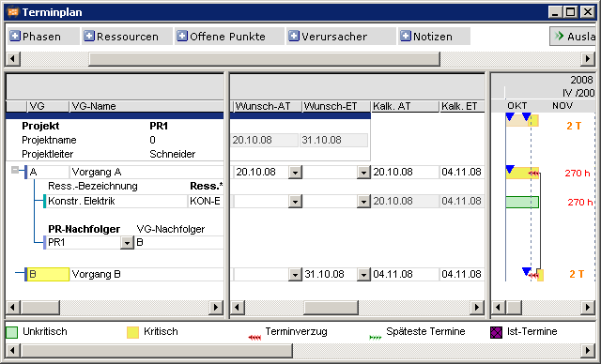The image size is (601, 364).
Task: Click the green Gantt bar of Konstr. Elektrik
Action: coord(522,202)
